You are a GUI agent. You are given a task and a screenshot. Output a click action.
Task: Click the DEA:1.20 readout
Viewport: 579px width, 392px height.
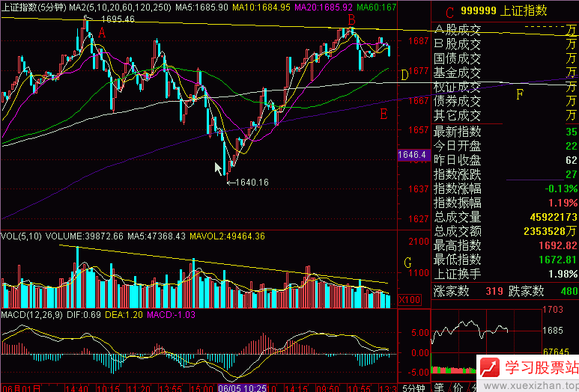[x=124, y=315]
